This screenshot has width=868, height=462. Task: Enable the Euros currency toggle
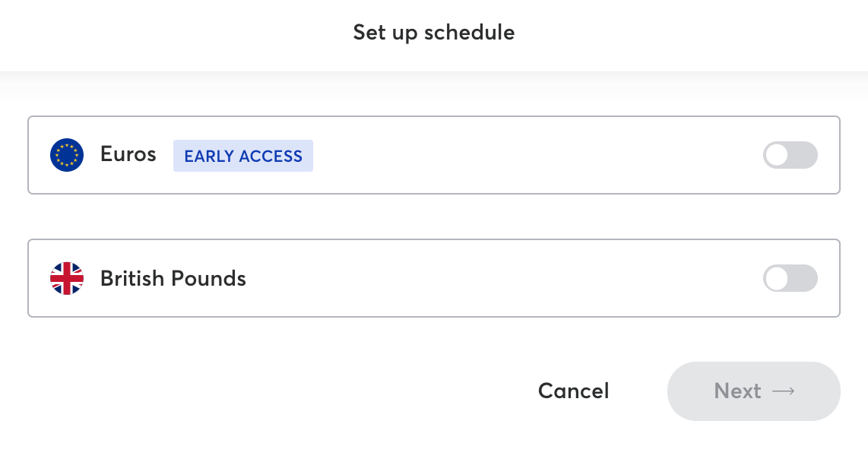tap(790, 155)
